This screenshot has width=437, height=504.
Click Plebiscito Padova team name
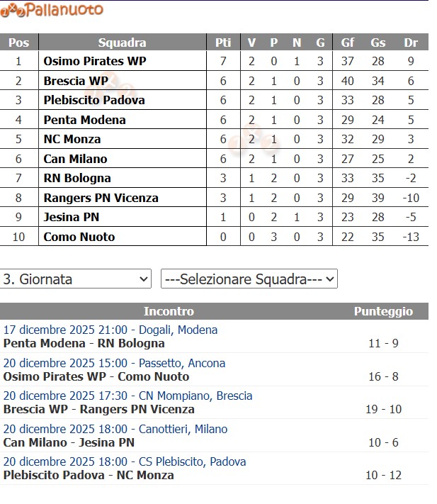coord(94,100)
